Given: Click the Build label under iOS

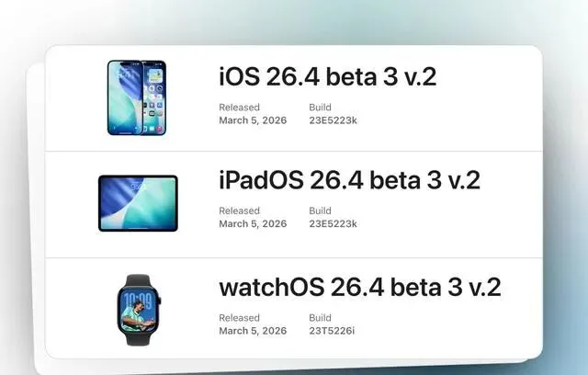Looking at the screenshot, I should (x=320, y=108).
